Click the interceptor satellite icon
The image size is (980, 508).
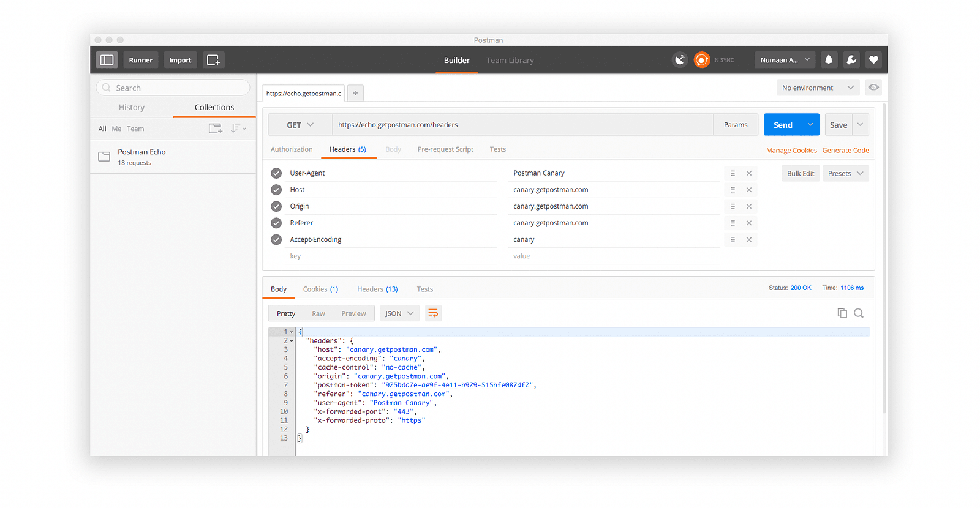tap(680, 60)
